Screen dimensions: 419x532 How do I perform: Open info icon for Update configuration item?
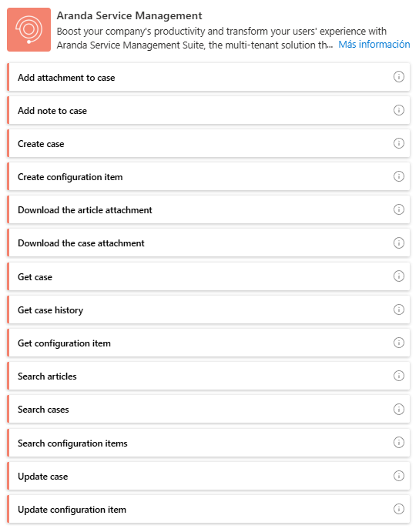(399, 509)
